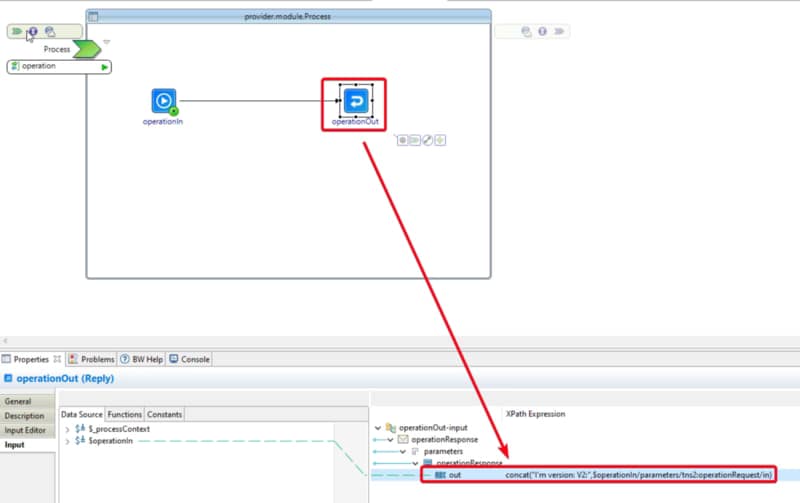Collapse the parameters node under operationResponse
This screenshot has height=503, width=800.
click(403, 452)
